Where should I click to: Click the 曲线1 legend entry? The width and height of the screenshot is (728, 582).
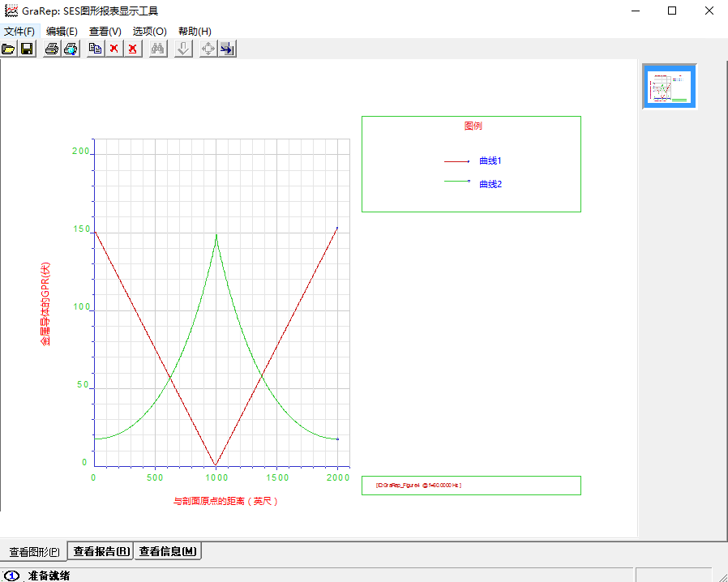point(490,161)
